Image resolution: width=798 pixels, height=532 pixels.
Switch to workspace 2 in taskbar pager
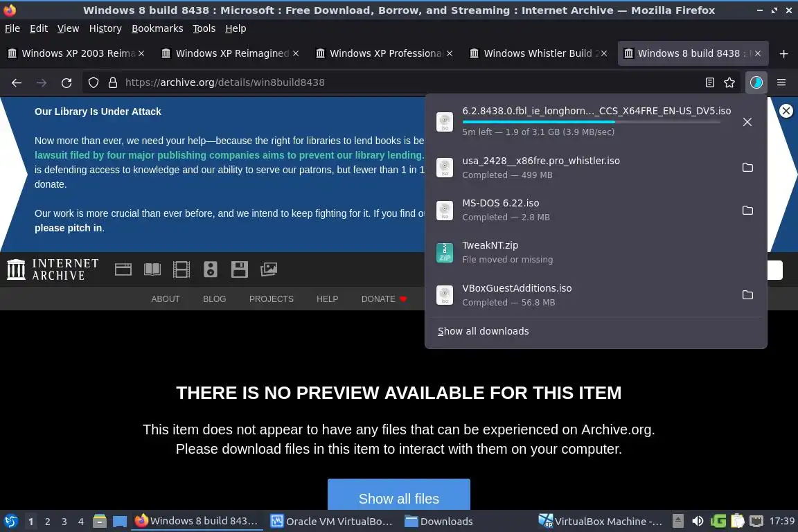pos(47,522)
